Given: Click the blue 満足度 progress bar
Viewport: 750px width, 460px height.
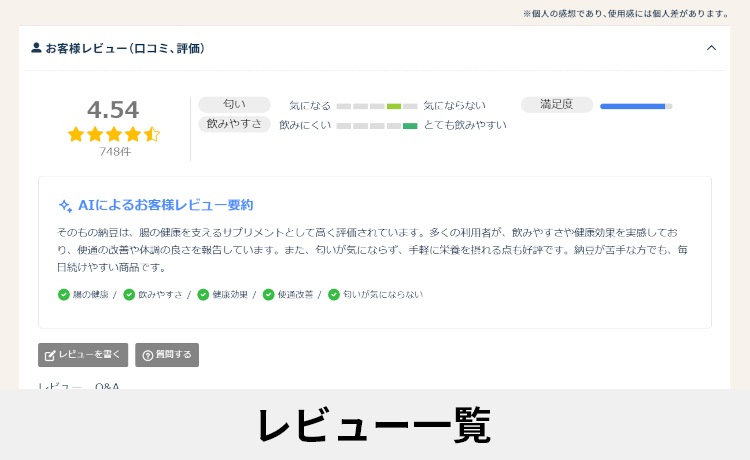Looking at the screenshot, I should (x=636, y=106).
